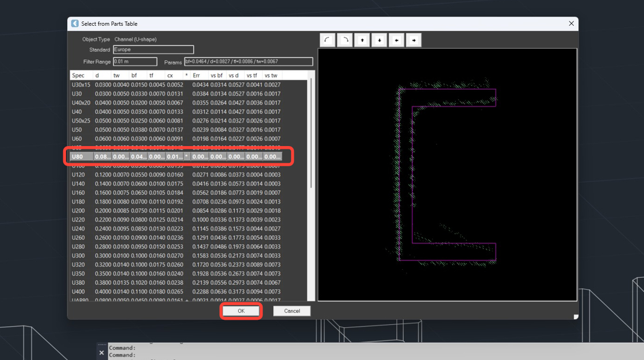
Task: Click the channel profile preview pane
Action: (x=447, y=175)
